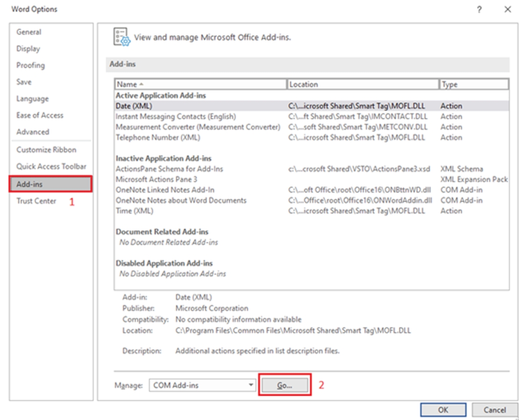
Task: Select the Date (XML) add-in row
Action: click(312, 106)
